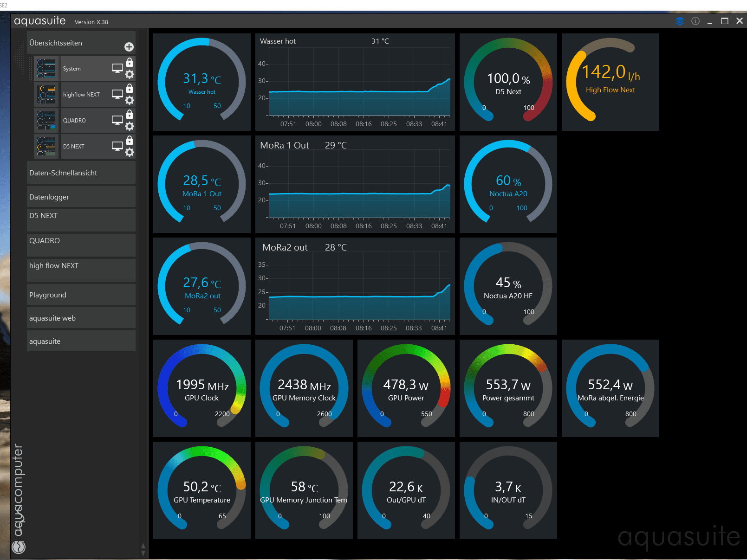
Task: Click the System page desktop monitor icon
Action: coord(117,68)
